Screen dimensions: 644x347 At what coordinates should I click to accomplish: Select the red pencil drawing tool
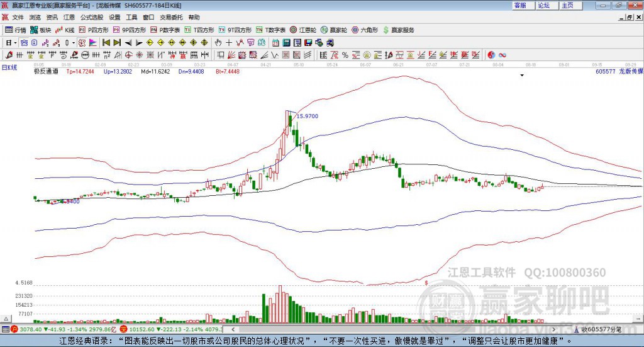[x=9, y=55]
